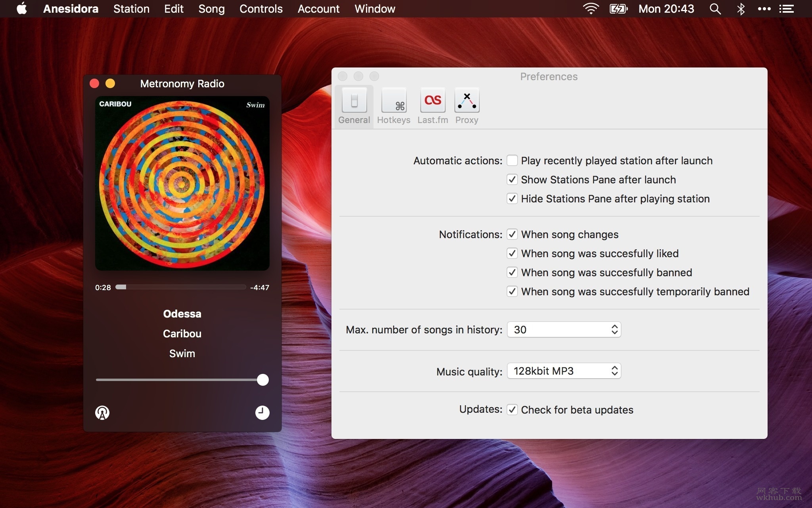Close the Metronomy Radio player window
The height and width of the screenshot is (508, 812).
click(94, 83)
